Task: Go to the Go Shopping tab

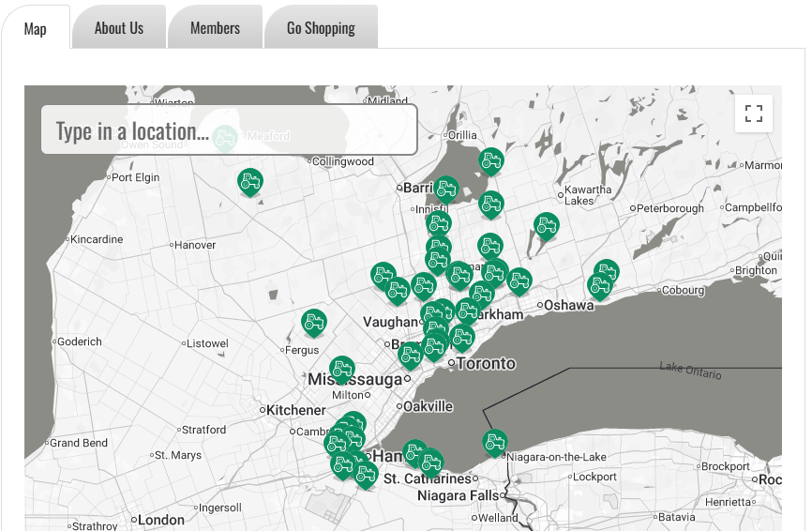Action: [x=321, y=28]
